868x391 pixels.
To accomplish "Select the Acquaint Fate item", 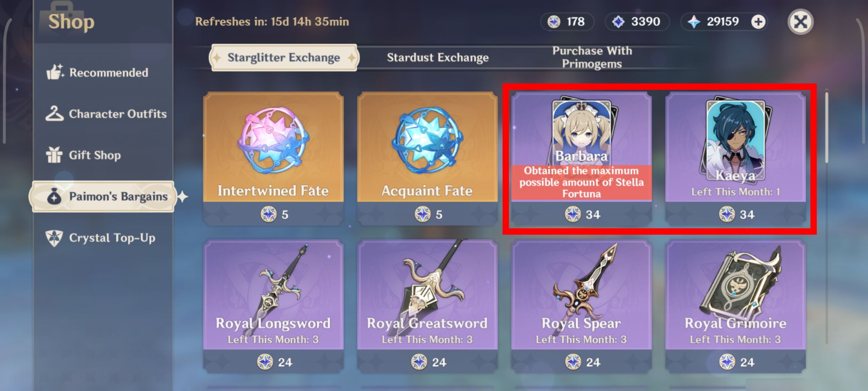I will click(427, 158).
